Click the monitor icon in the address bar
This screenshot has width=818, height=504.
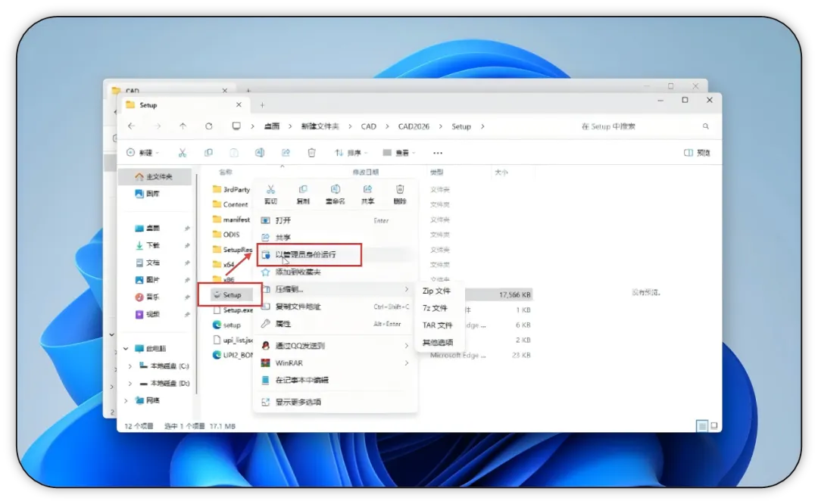(x=236, y=126)
